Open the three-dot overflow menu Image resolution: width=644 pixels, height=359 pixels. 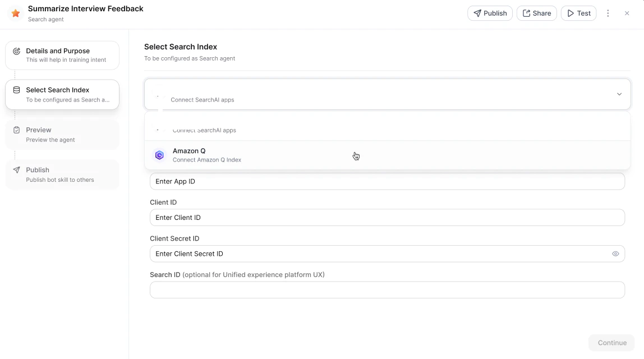[608, 13]
